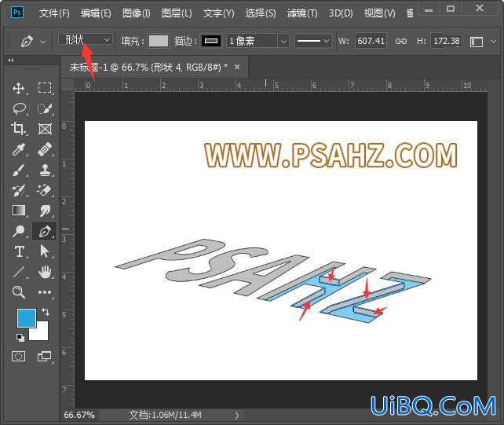Screen dimensions: 504x425
Task: Select the Path Selection tool
Action: point(45,251)
